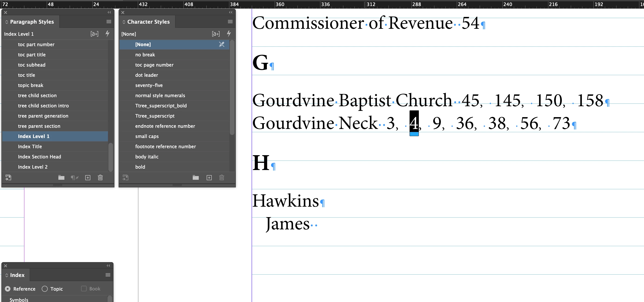Collapse the Index panel with double arrows

(108, 265)
